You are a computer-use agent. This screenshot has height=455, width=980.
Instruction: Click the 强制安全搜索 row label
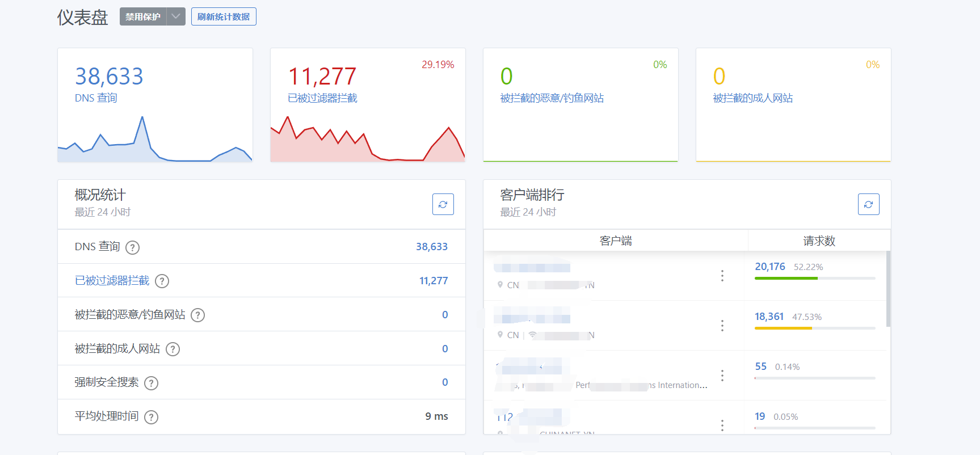[x=106, y=382]
